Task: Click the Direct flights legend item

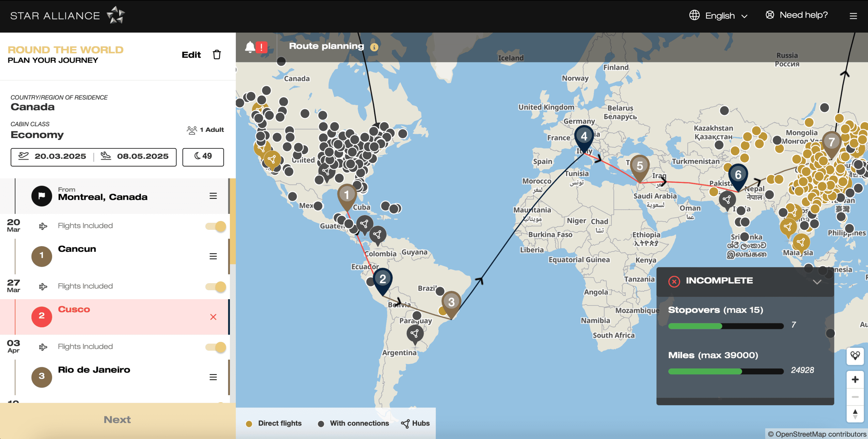Action: coord(274,424)
